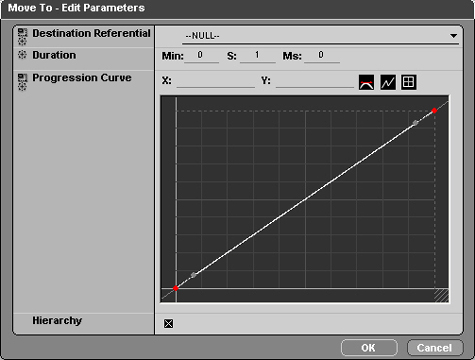Select the linear curve mode icon
Viewport: 475px width, 360px height.
[388, 82]
